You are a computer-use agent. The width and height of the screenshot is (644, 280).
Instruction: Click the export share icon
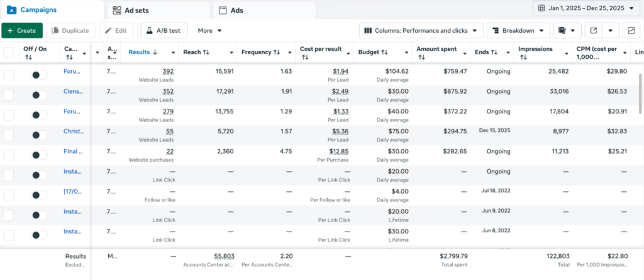(593, 30)
